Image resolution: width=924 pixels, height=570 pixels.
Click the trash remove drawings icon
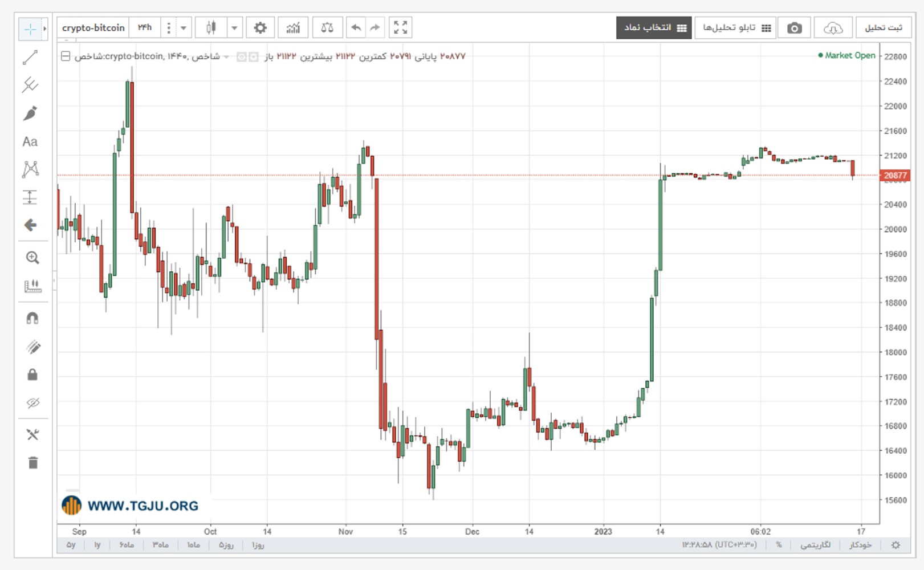click(32, 463)
